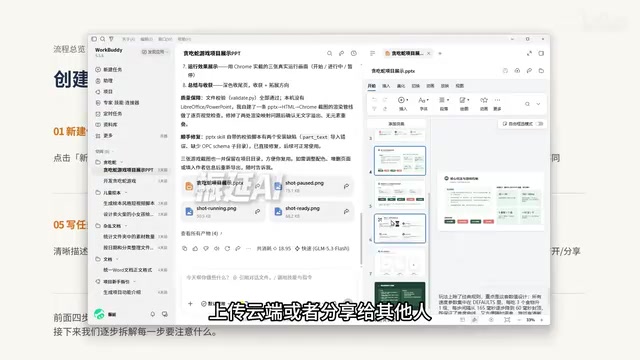Collapse the 文档 folder in sidebar

pyautogui.click(x=117, y=259)
